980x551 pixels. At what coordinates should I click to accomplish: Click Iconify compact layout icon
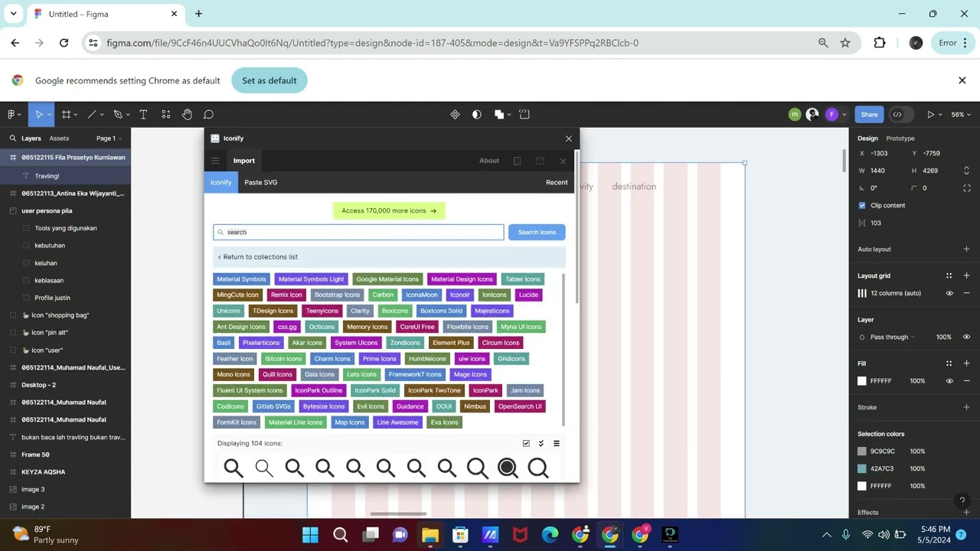[517, 161]
